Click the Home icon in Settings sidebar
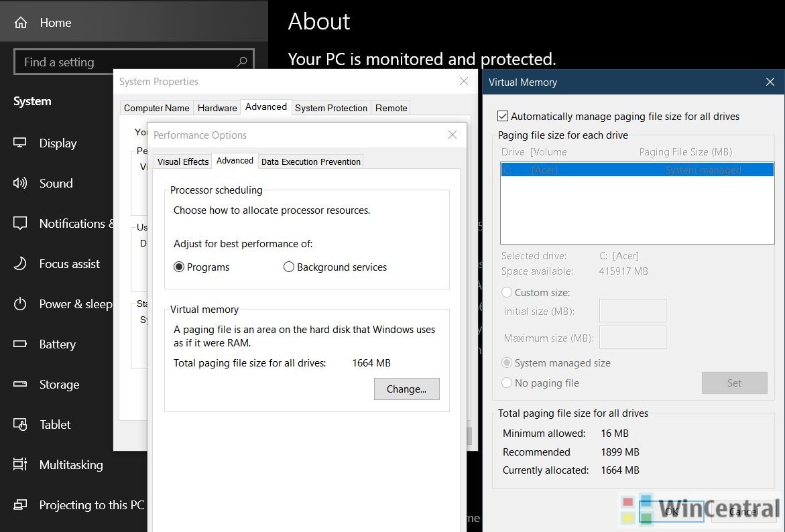The image size is (785, 532). [x=21, y=23]
